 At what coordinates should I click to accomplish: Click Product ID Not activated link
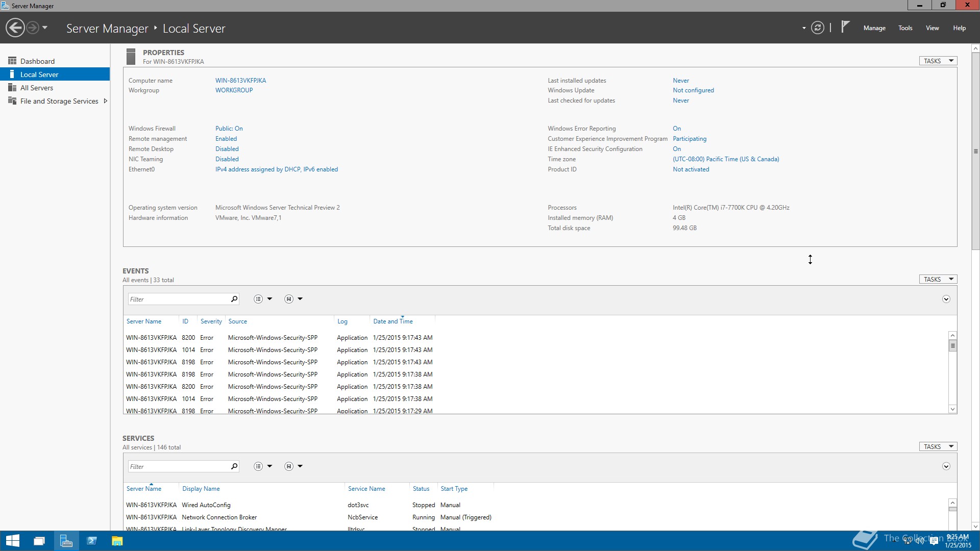(691, 169)
